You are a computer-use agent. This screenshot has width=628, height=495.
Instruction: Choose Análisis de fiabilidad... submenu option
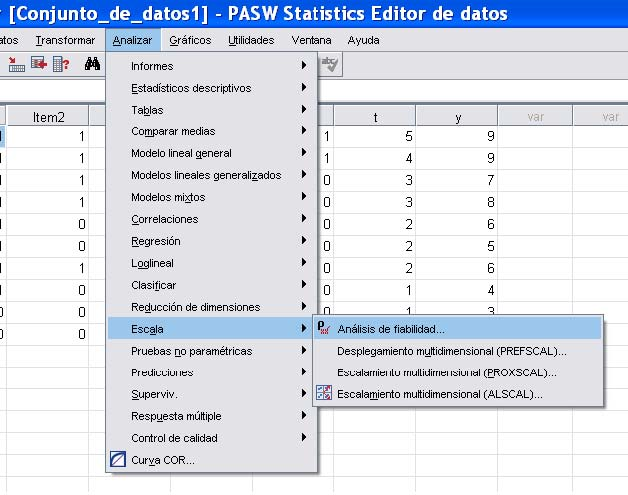click(458, 328)
